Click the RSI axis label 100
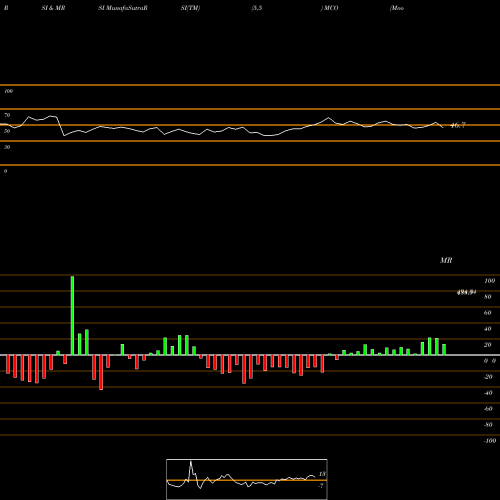The image size is (500, 500). [8, 91]
